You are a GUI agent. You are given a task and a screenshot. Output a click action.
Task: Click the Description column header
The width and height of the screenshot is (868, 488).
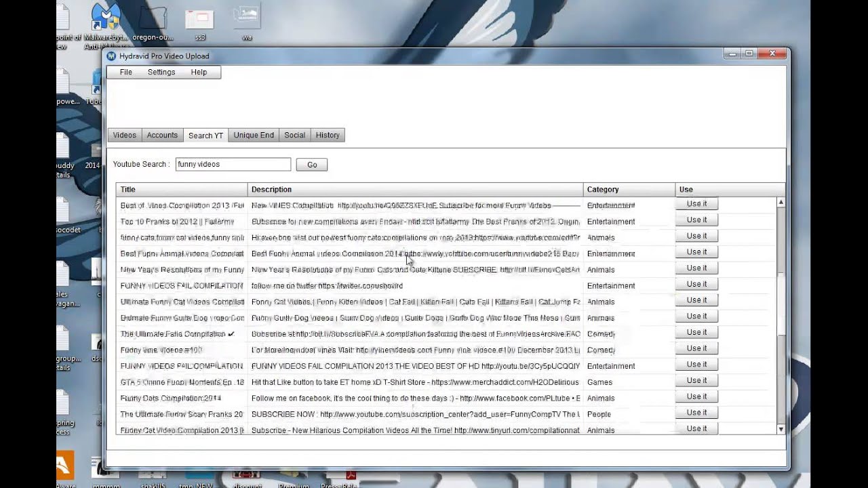[415, 190]
